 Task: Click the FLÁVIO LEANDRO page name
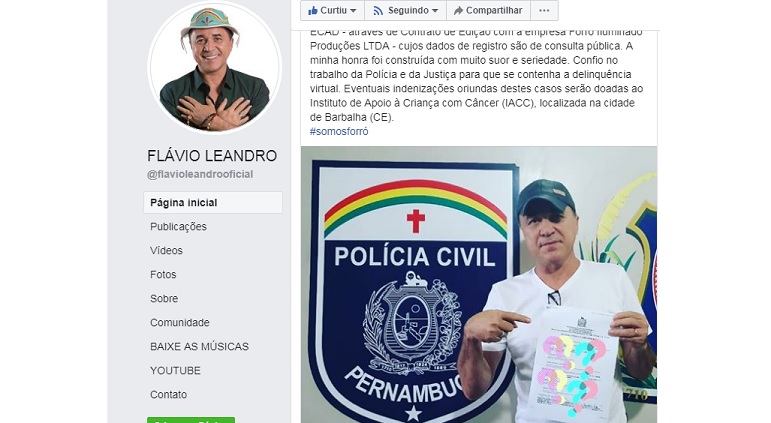212,156
